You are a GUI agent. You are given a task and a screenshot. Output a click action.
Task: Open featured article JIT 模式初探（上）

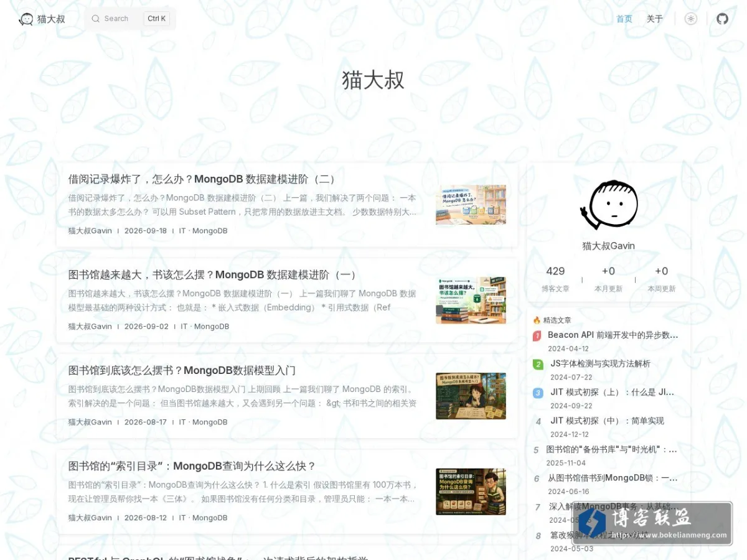pos(613,392)
